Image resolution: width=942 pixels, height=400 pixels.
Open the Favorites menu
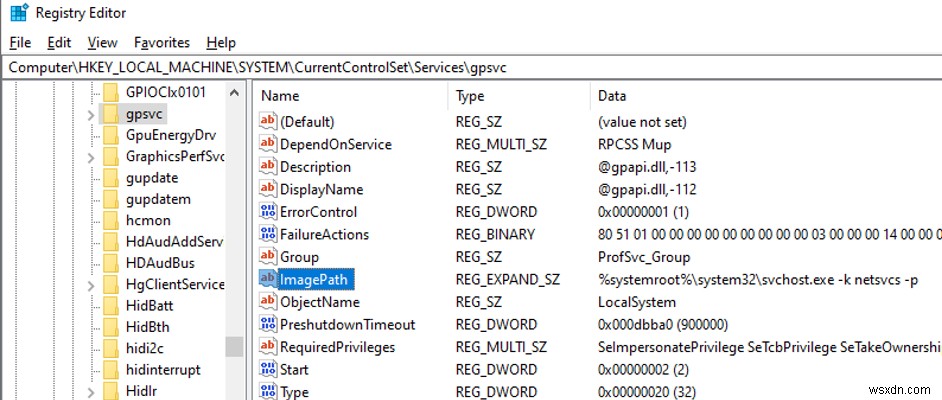click(162, 43)
